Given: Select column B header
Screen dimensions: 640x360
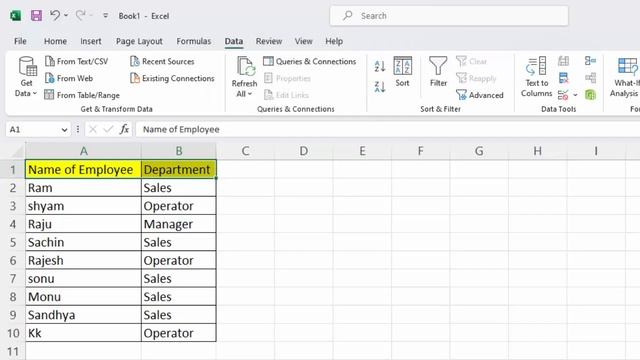Looking at the screenshot, I should click(179, 151).
